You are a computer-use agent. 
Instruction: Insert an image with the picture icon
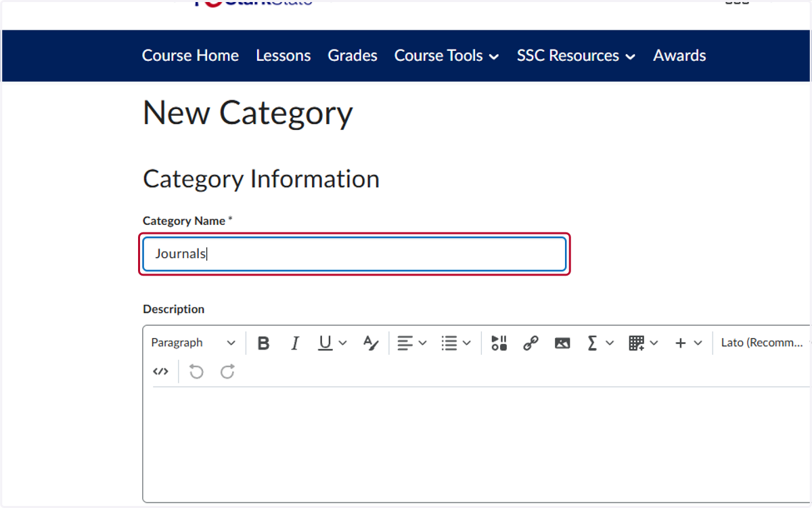(x=562, y=343)
